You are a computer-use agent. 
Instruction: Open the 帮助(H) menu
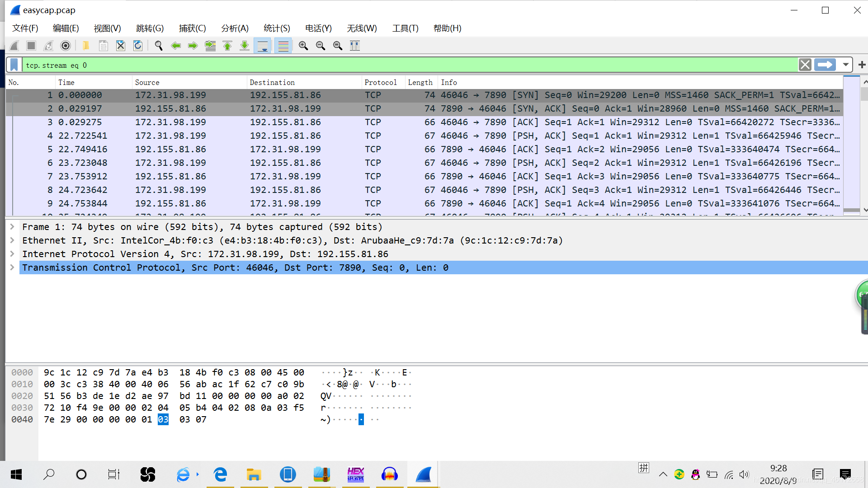click(x=448, y=28)
